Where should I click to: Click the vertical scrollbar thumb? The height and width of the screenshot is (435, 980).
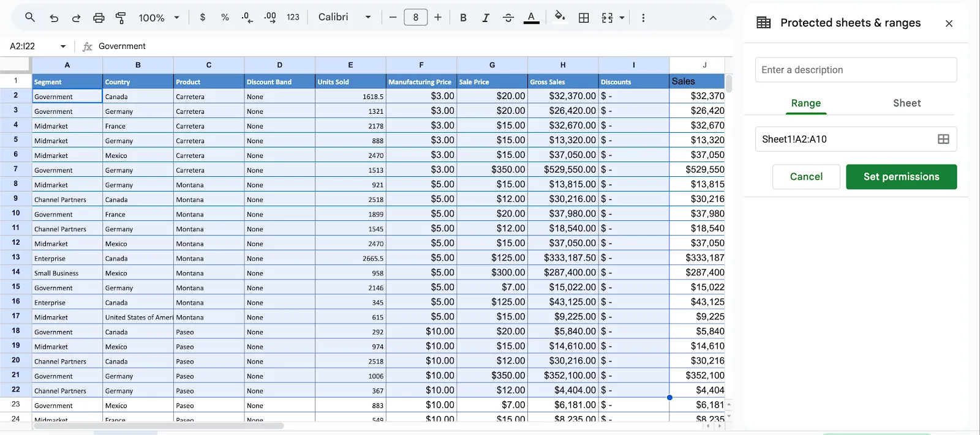tap(729, 83)
